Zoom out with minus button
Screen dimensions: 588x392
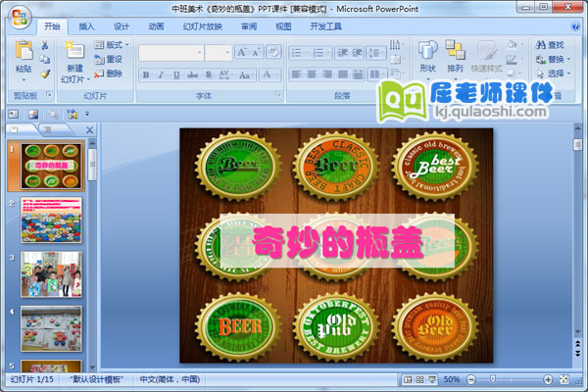(471, 379)
